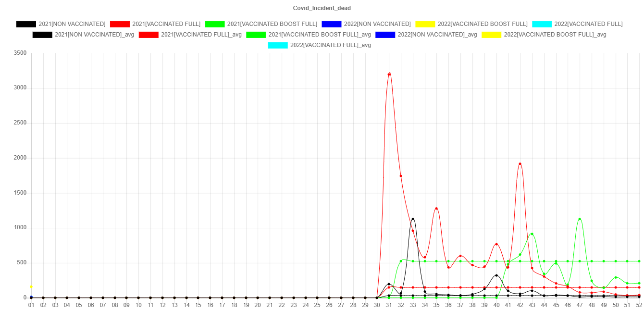The image size is (644, 322).
Task: Toggle 2022[VACCINATED BOOST FULL] legend text
Action: tap(483, 24)
